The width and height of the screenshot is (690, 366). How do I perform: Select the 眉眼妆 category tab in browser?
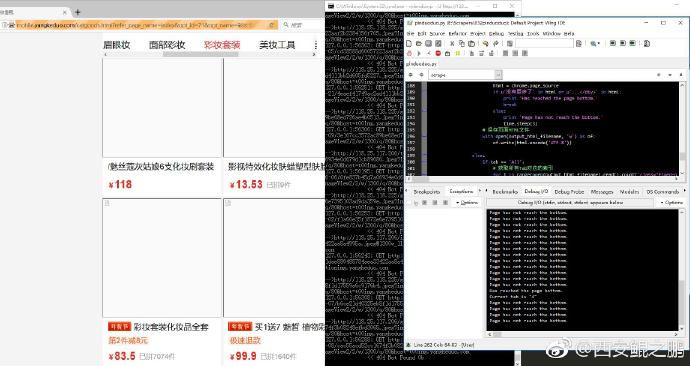117,45
